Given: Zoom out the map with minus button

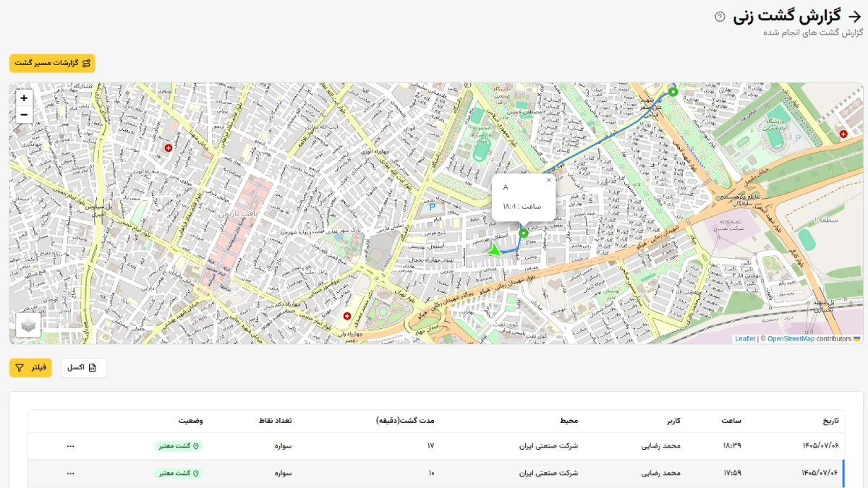Looking at the screenshot, I should coord(24,115).
